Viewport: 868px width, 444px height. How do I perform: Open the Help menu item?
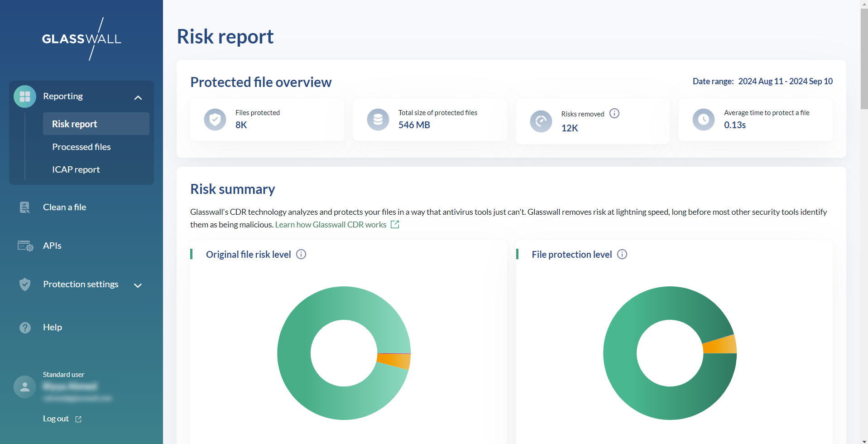53,327
